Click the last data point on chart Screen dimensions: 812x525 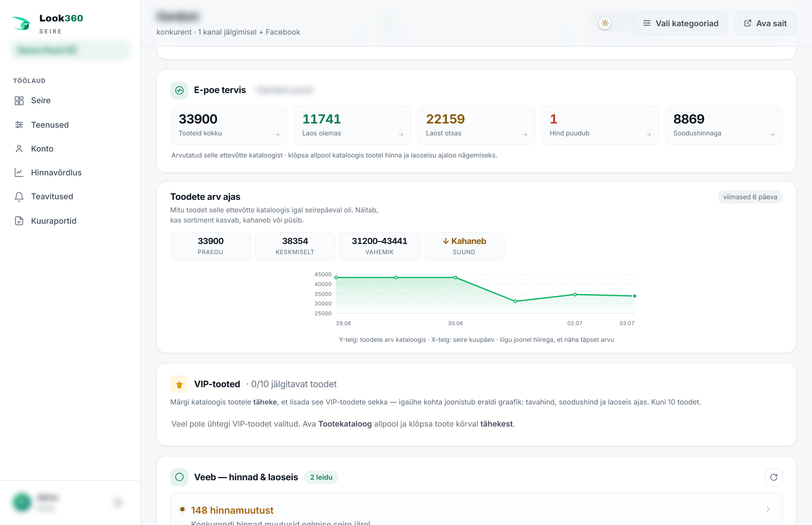point(635,296)
